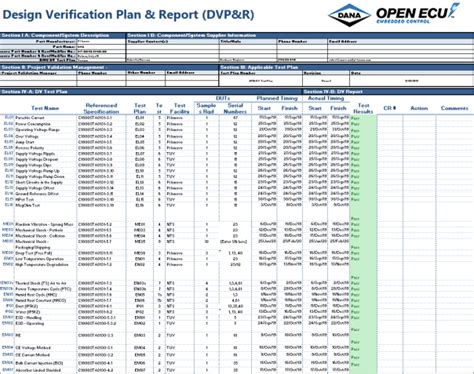Click the Test Results column header

[x=363, y=109]
